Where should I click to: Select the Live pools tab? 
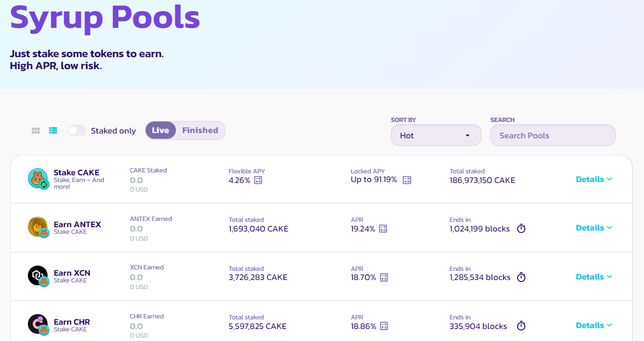[161, 130]
